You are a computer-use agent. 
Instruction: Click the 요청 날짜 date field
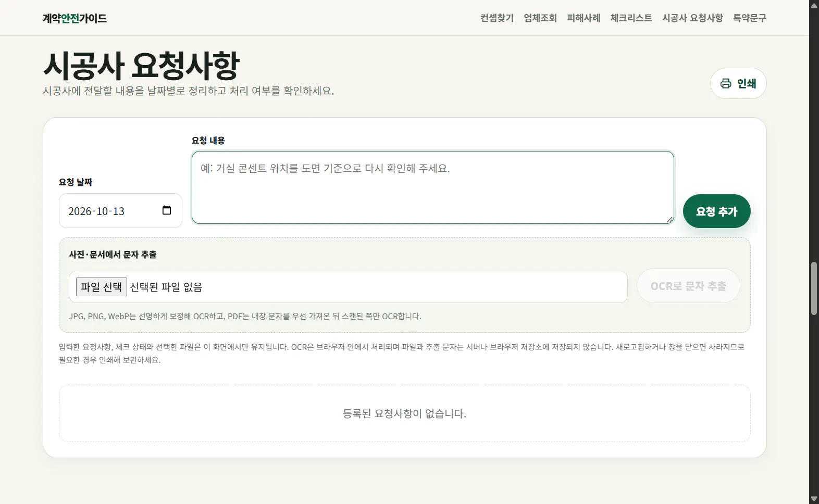[120, 211]
